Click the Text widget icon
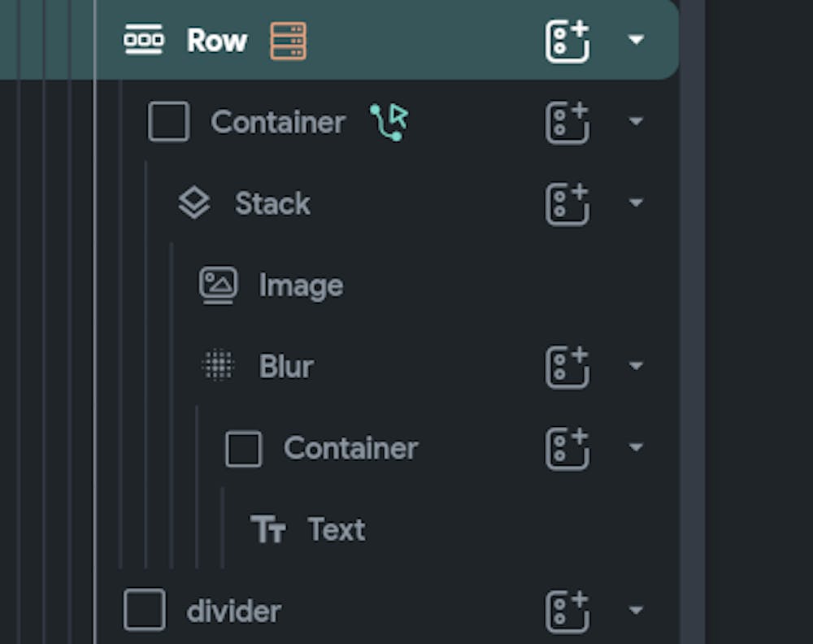The height and width of the screenshot is (644, 813). 268,529
